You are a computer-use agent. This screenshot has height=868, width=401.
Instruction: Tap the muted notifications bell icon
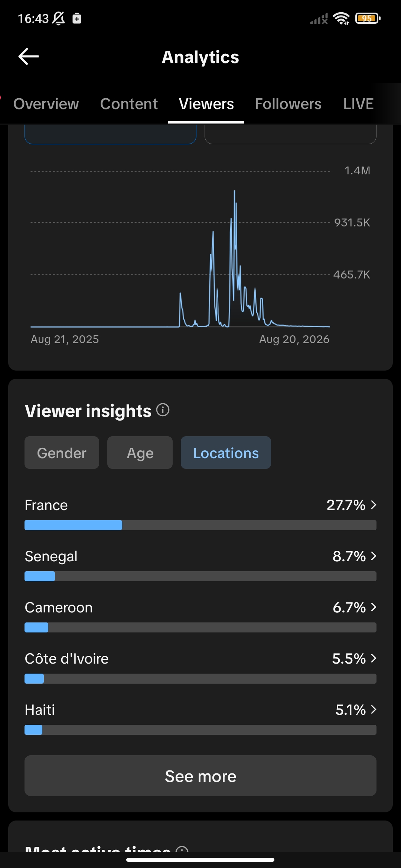[58, 18]
